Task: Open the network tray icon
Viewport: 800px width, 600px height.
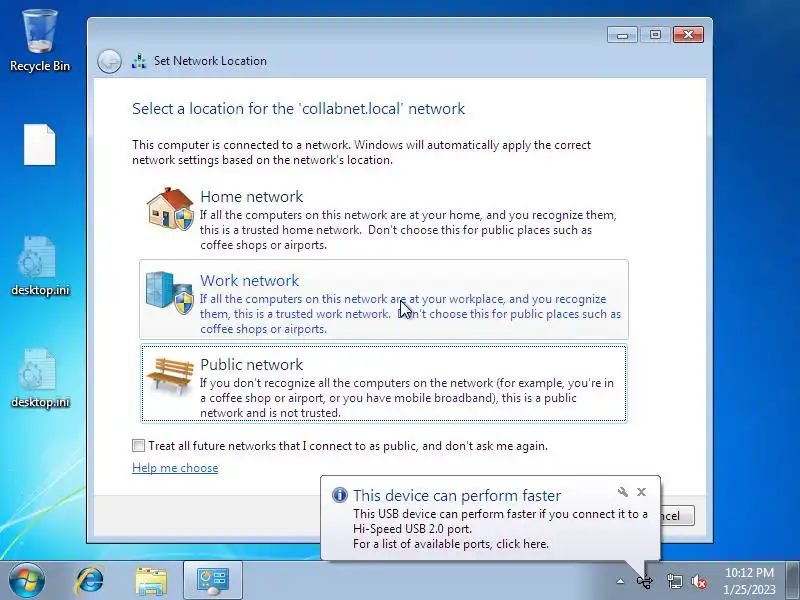Action: 674,581
